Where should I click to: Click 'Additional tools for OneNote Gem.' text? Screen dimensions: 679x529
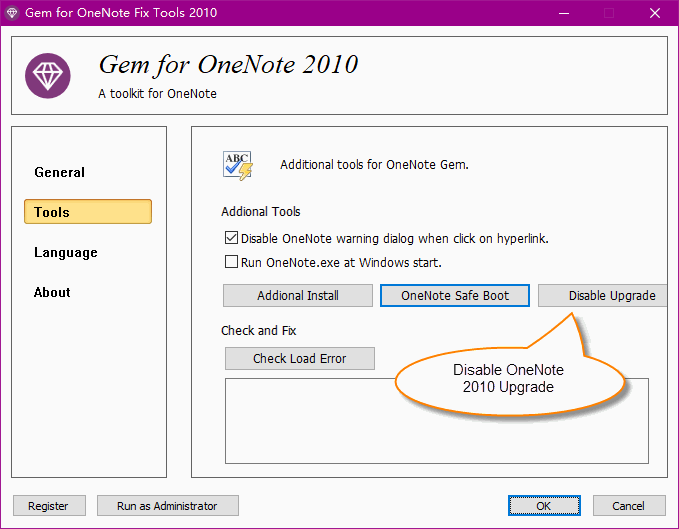pos(374,165)
